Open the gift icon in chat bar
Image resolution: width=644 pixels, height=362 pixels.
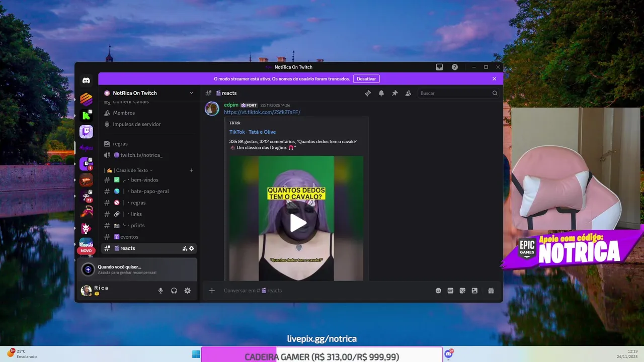[491, 291]
